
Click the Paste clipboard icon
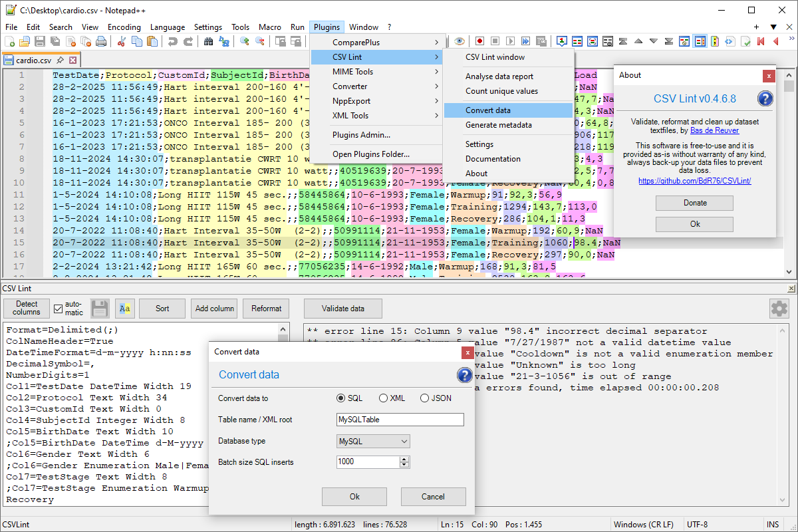pos(152,41)
